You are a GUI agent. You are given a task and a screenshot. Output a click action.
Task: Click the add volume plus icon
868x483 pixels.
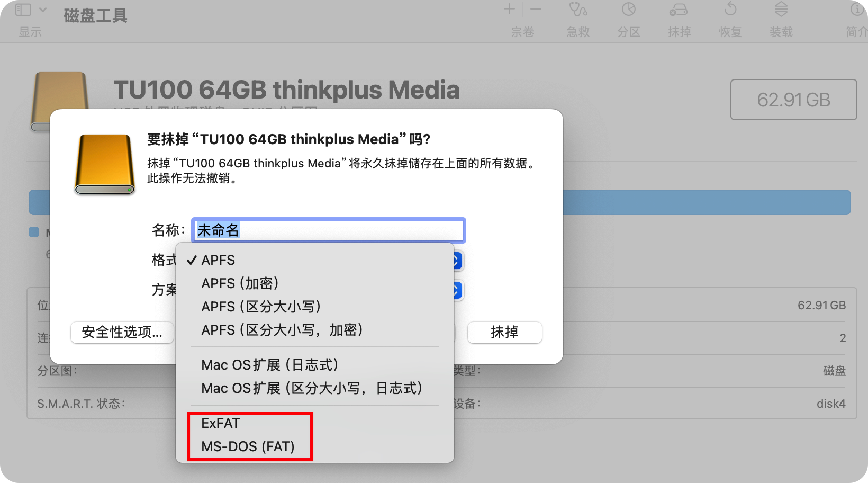509,9
